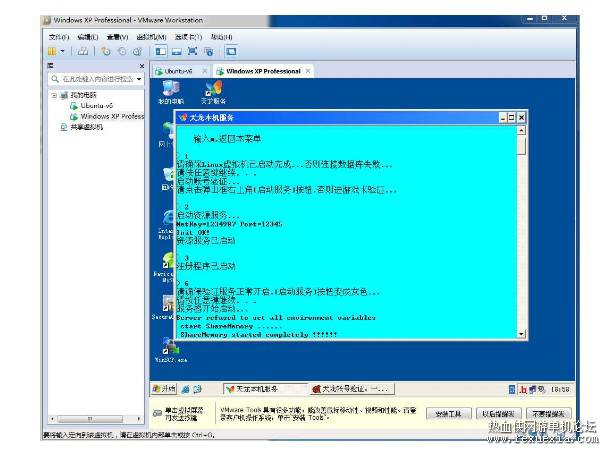Open the snapshot manager icon
This screenshot has width=607, height=454.
coord(137,51)
